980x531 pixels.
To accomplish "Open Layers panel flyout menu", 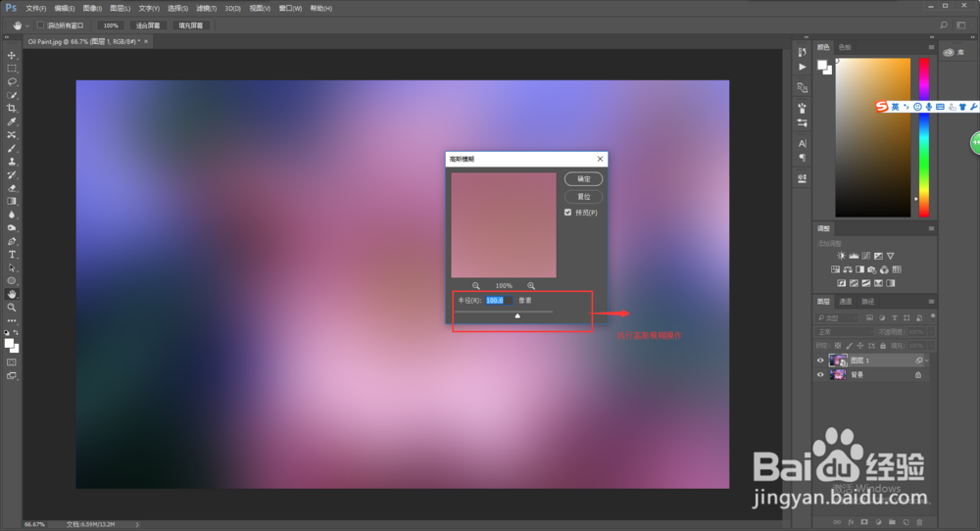I will [931, 301].
